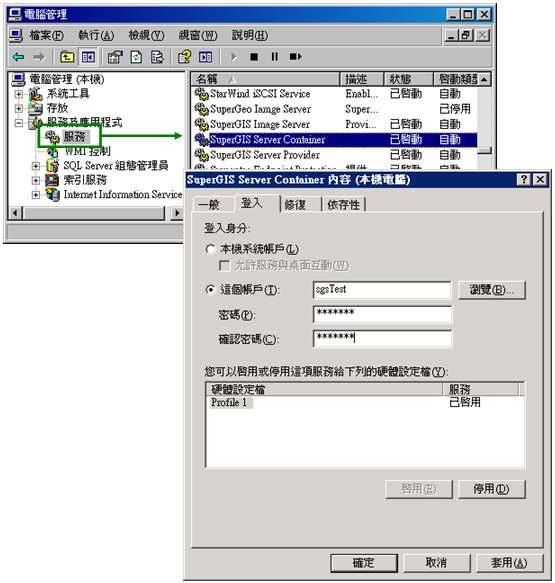Image resolution: width=555 pixels, height=583 pixels.
Task: Click the 瀏覽 browse button
Action: [x=491, y=290]
